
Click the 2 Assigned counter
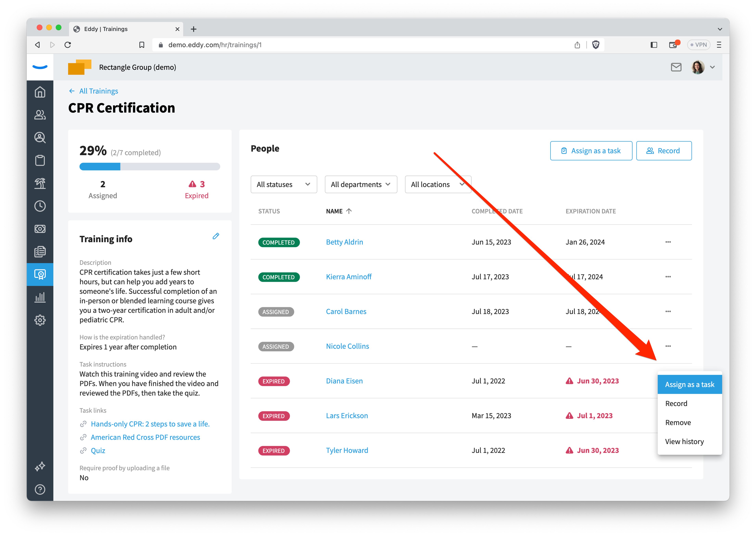103,189
